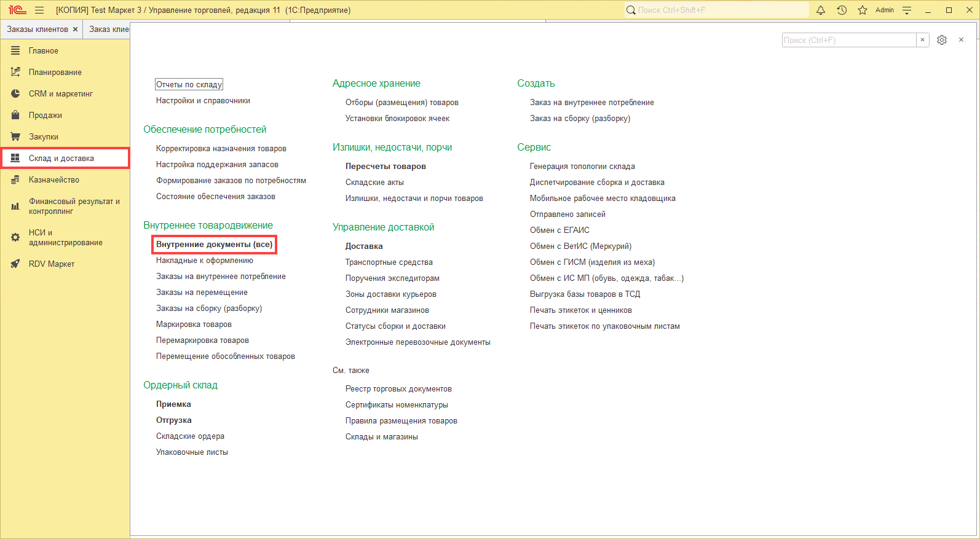Click the notifications bell icon
The width and height of the screenshot is (980, 539).
pos(821,10)
